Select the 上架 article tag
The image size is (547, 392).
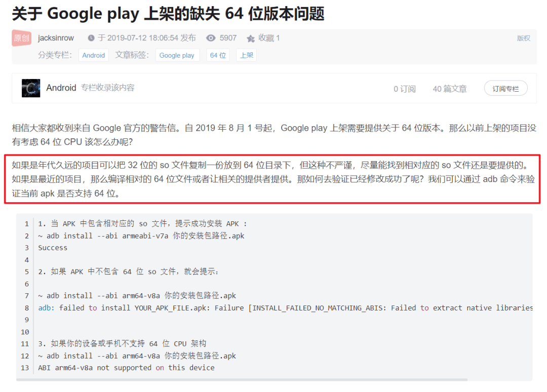[246, 55]
